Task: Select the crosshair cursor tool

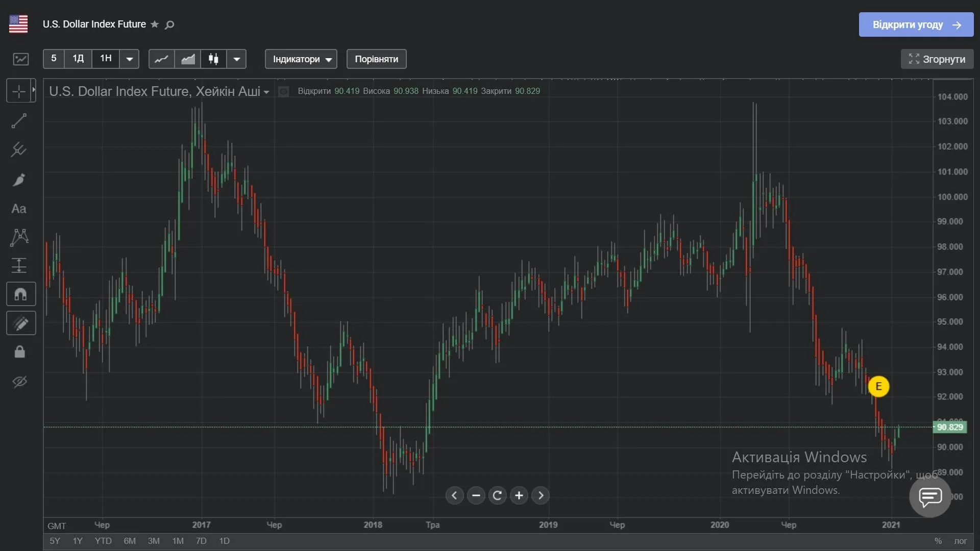Action: point(19,91)
